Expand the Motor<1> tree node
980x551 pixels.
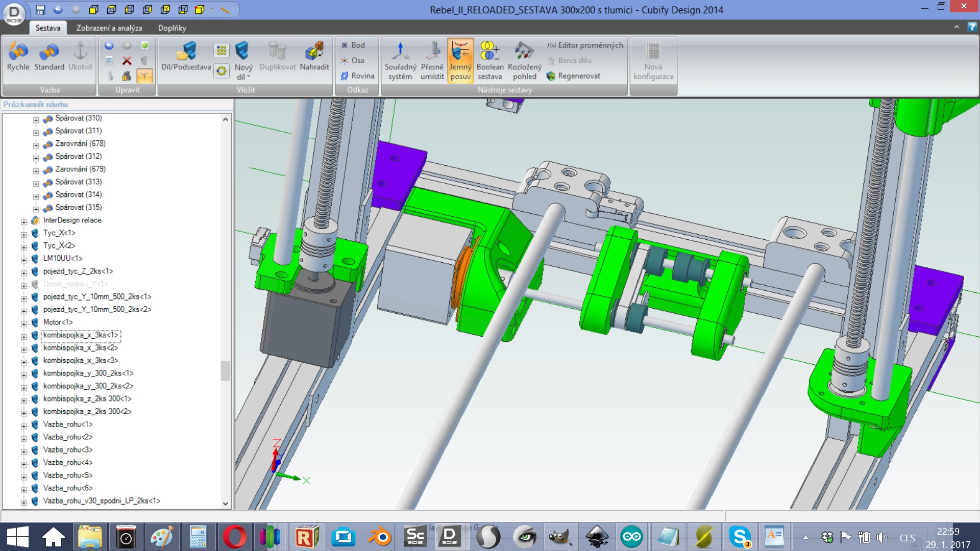[x=24, y=323]
